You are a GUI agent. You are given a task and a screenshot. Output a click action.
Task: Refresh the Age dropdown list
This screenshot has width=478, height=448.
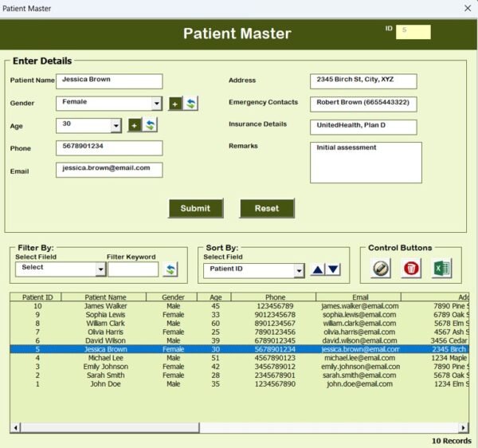coord(151,125)
